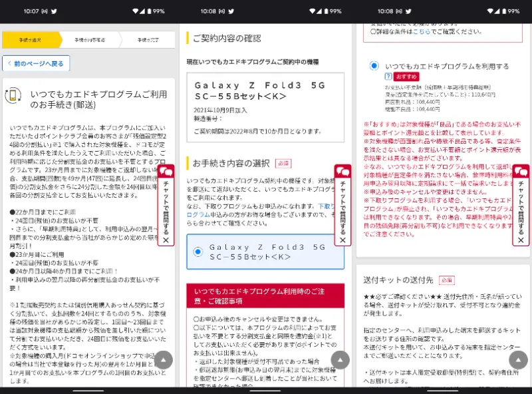Click チャットで質問する label on the ご契約内容の確認 screen
The height and width of the screenshot is (394, 532).
[x=342, y=208]
